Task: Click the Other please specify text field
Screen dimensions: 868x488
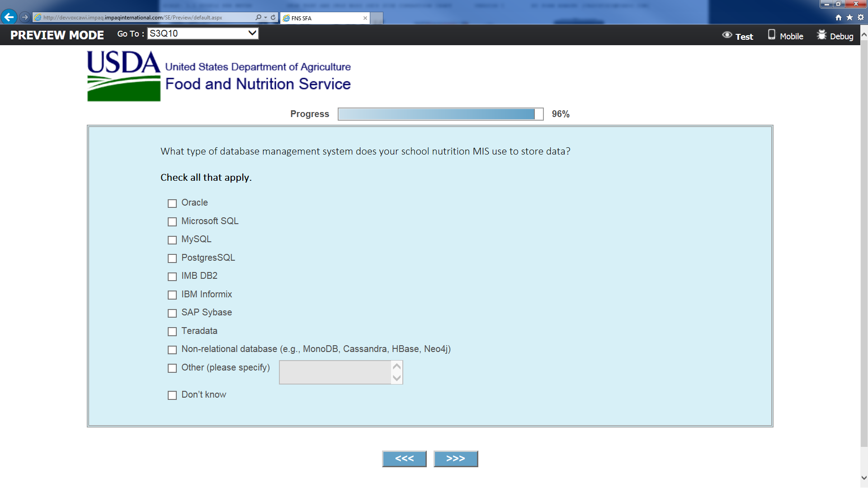Action: [x=335, y=372]
